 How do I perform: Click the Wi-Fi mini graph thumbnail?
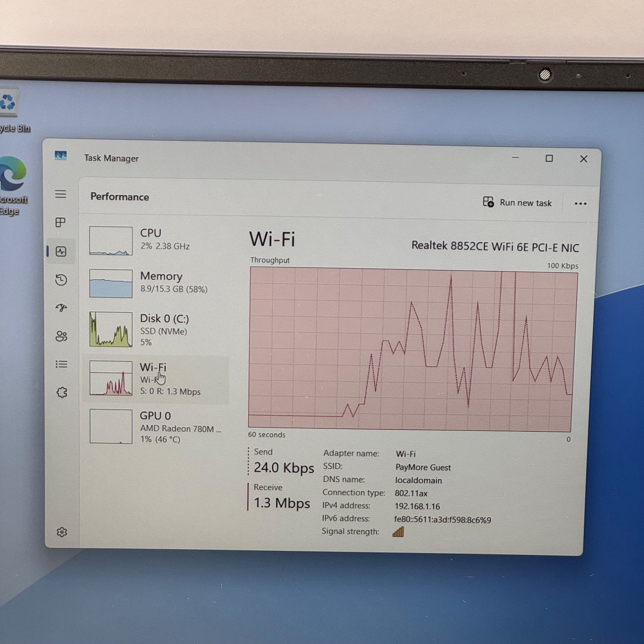pyautogui.click(x=111, y=378)
